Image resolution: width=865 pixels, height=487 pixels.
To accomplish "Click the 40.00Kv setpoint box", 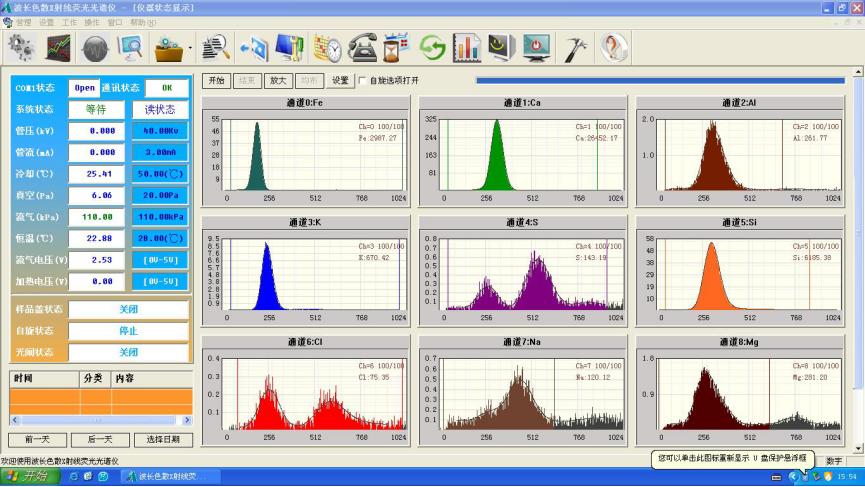I will pos(160,131).
